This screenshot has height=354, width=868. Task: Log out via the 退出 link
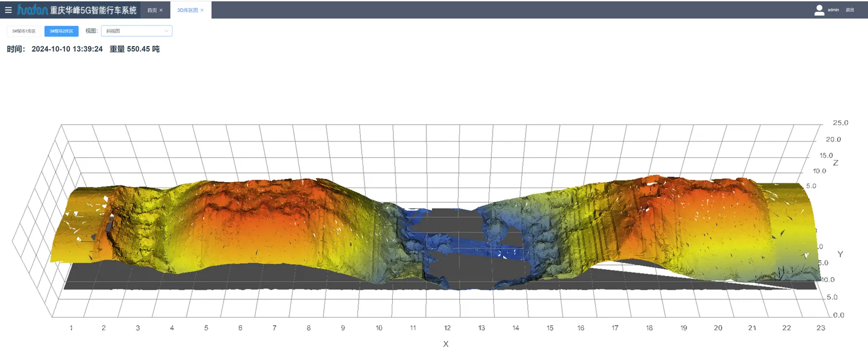pyautogui.click(x=850, y=10)
